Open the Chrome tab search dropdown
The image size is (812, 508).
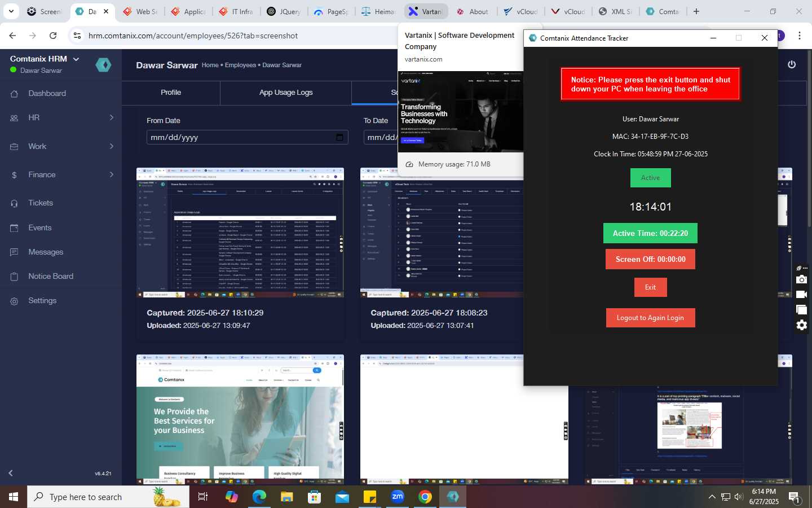click(11, 11)
